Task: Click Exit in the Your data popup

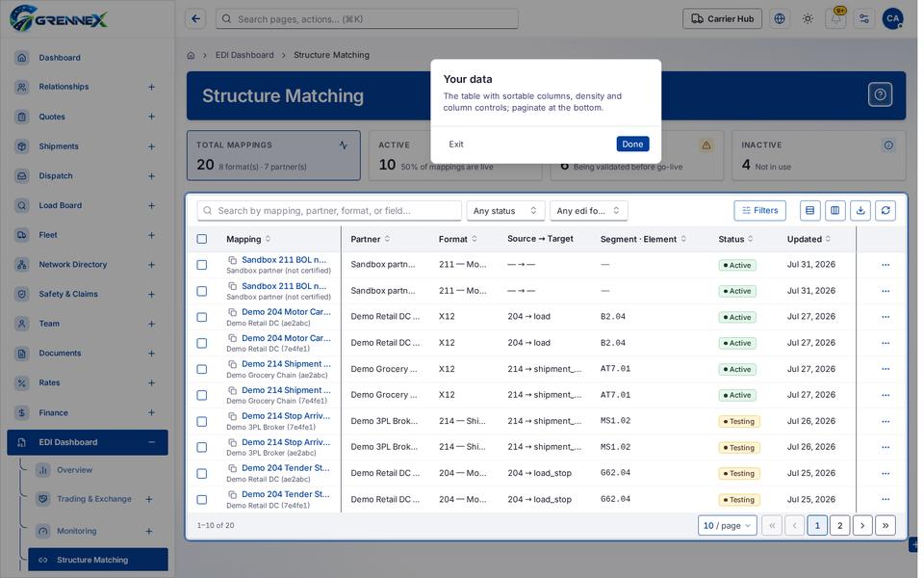Action: (456, 144)
